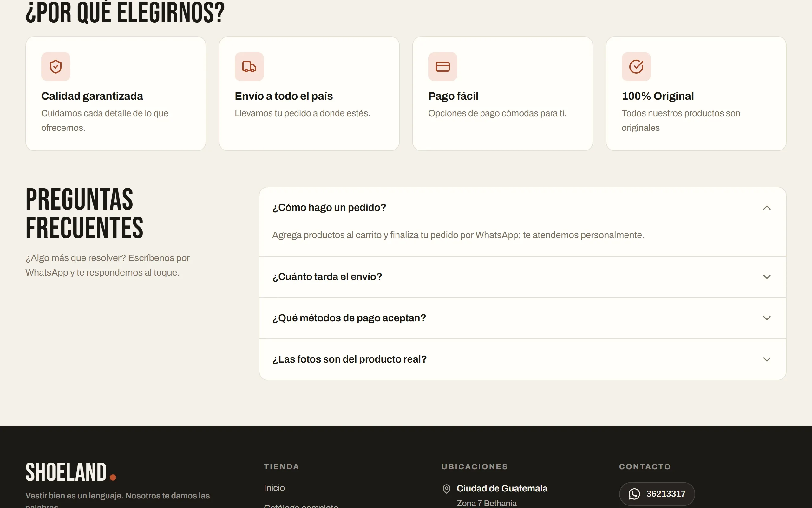Click the text 'Opciones de pago cómodas para ti.'
812x508 pixels.
[497, 114]
